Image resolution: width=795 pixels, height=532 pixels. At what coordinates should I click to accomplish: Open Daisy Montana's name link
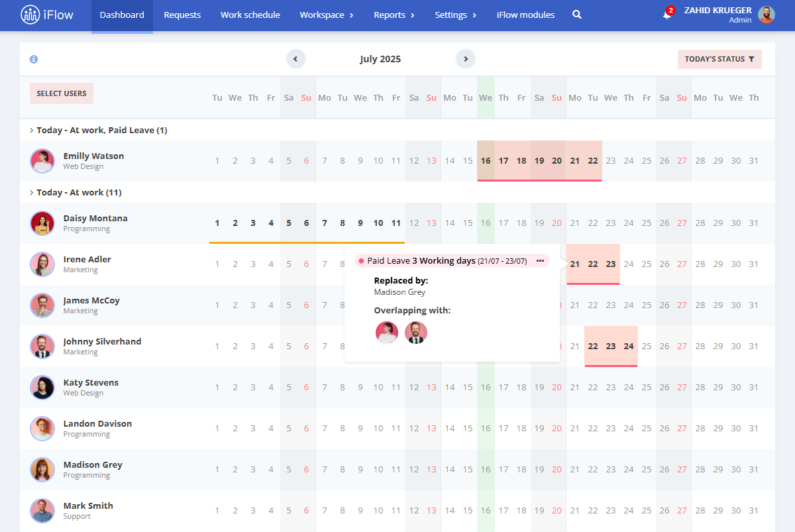95,219
